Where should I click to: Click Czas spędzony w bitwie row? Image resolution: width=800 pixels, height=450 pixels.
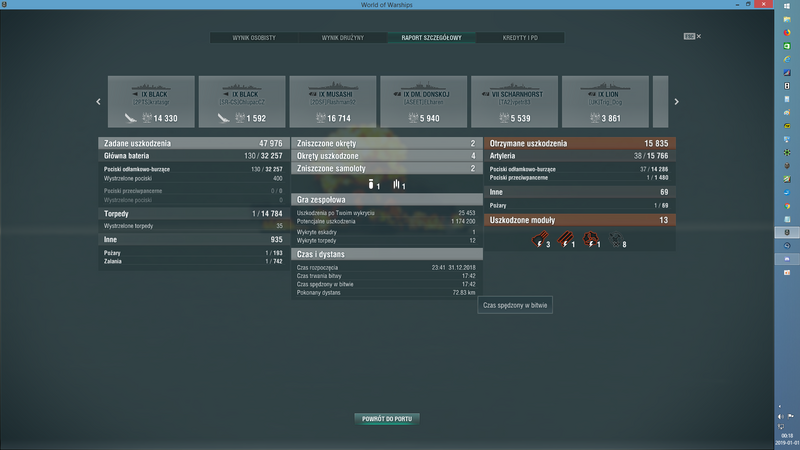coord(387,284)
